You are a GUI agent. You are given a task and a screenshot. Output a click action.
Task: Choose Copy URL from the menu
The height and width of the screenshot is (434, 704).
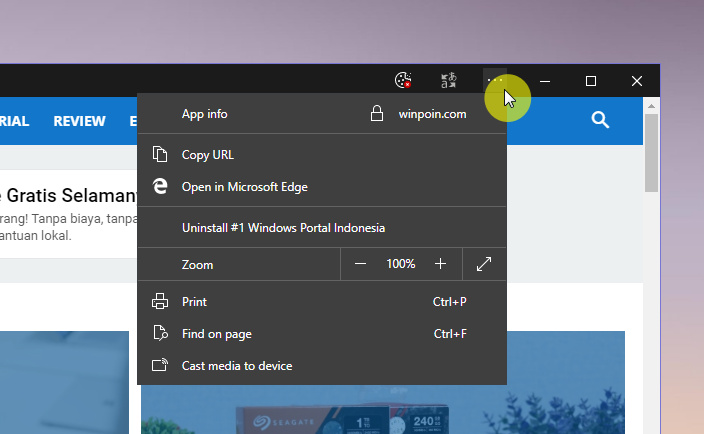point(322,154)
